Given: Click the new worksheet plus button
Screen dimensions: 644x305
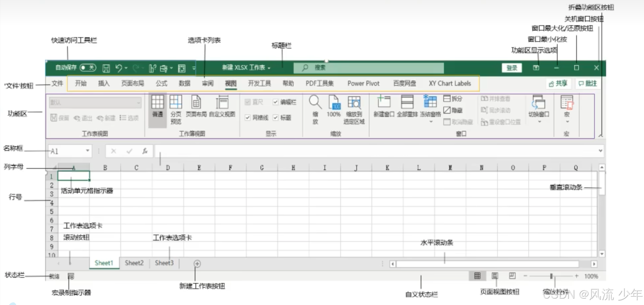Looking at the screenshot, I should click(197, 263).
